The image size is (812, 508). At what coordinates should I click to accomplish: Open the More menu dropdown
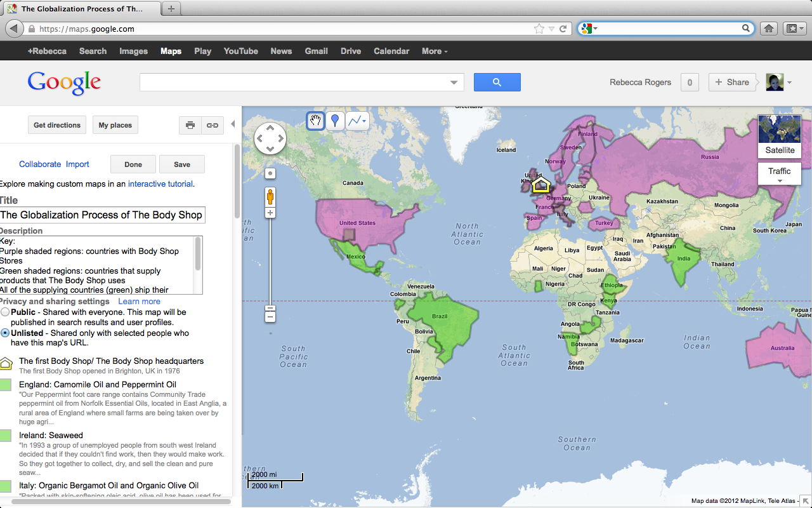click(x=435, y=51)
